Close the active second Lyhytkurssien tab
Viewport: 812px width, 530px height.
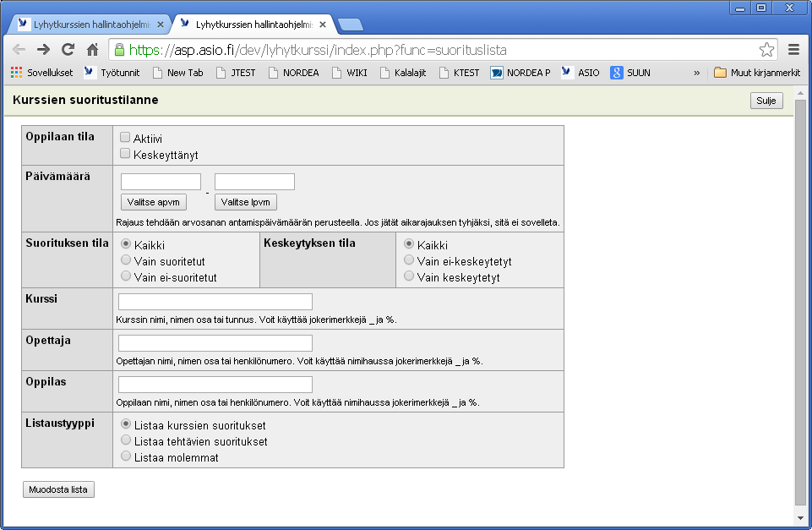click(323, 25)
